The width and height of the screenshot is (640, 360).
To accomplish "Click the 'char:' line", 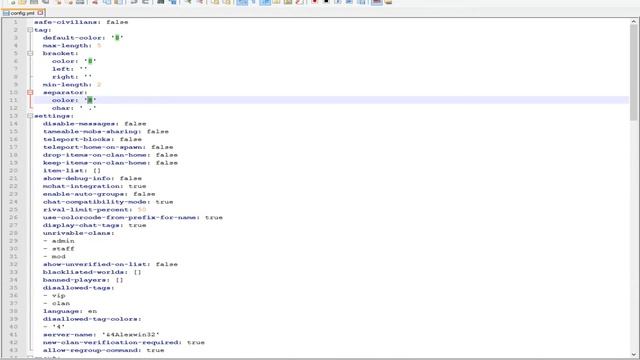I will [x=74, y=108].
